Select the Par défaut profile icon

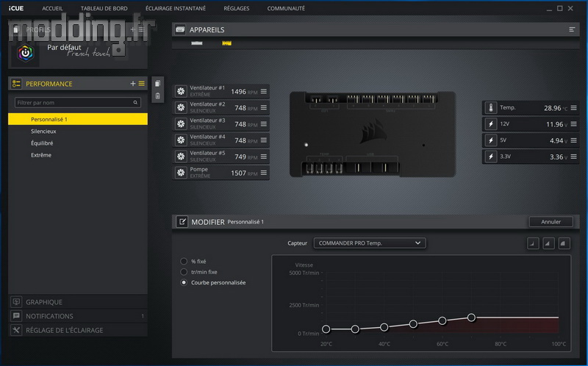coord(26,53)
